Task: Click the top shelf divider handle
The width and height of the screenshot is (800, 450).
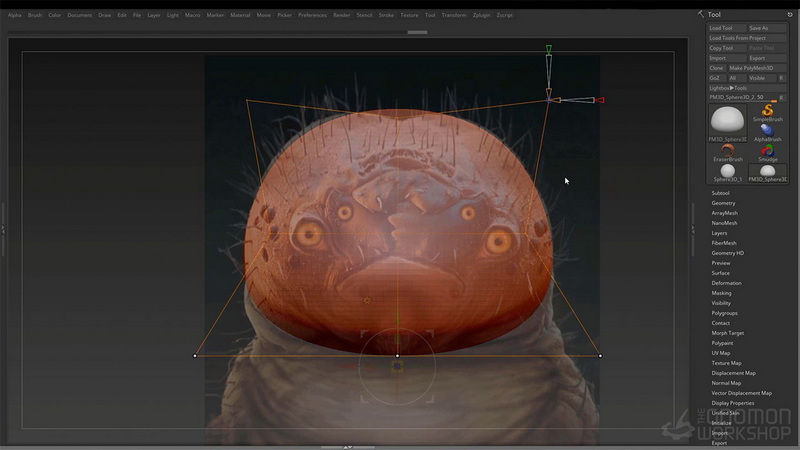Action: pos(417,32)
